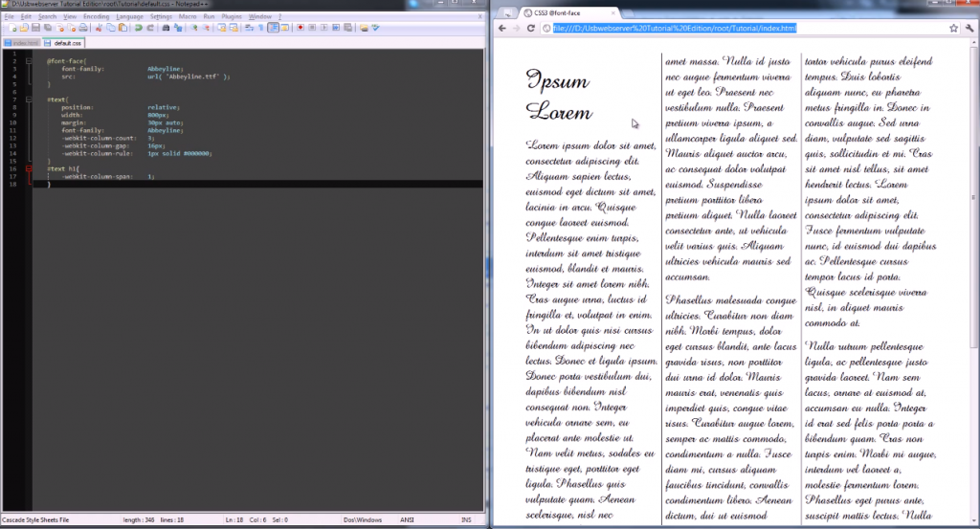
Task: Reload the page in the browser
Action: pyautogui.click(x=530, y=29)
